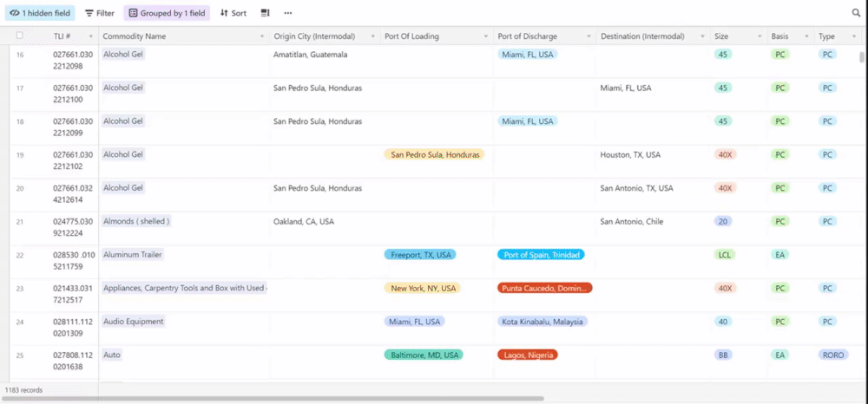This screenshot has width=868, height=404.
Task: Open the Sort options
Action: tap(233, 13)
